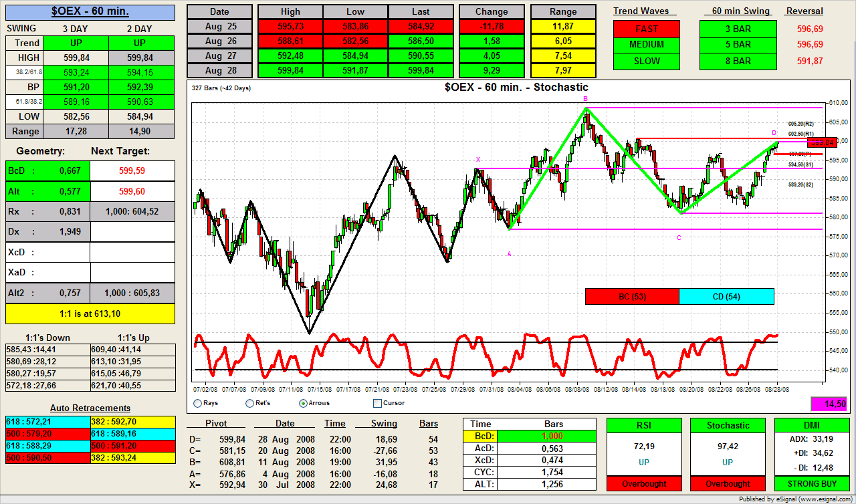Click the red BC (53) bar label
856x504 pixels.
[x=631, y=296]
